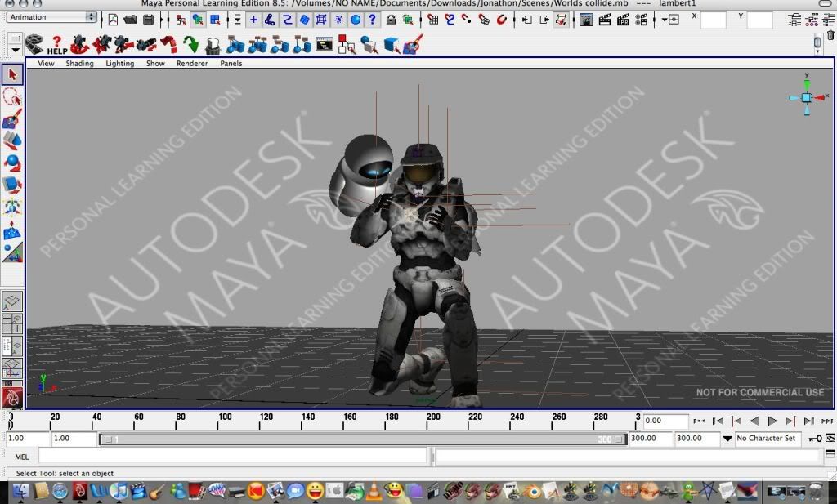Enable snap to grids
The width and height of the screenshot is (837, 504).
433,20
